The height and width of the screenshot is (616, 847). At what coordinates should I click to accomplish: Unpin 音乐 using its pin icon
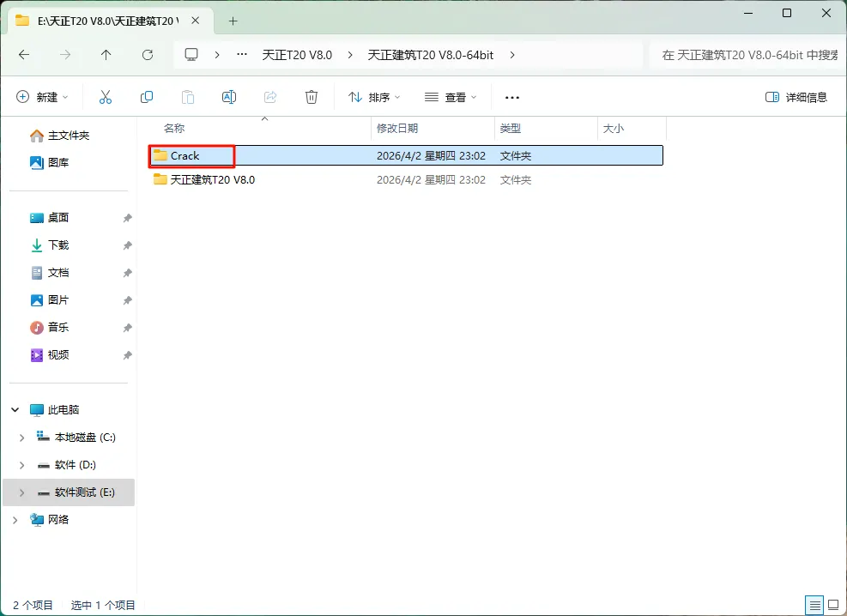[128, 328]
